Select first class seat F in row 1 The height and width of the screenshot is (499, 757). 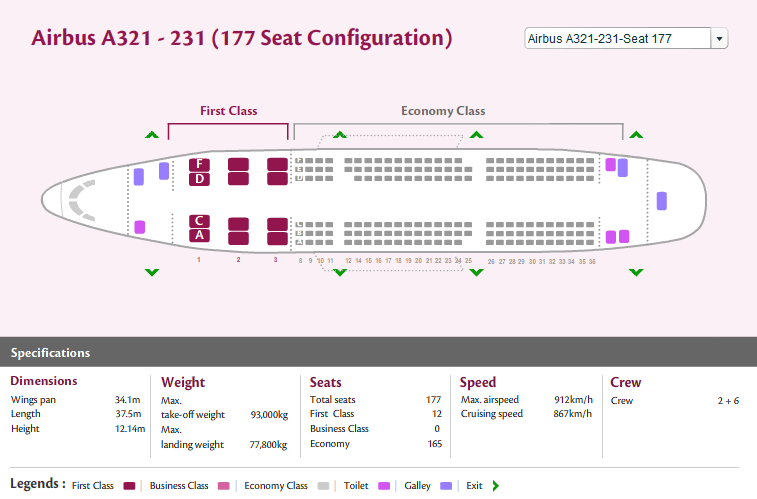pyautogui.click(x=200, y=164)
